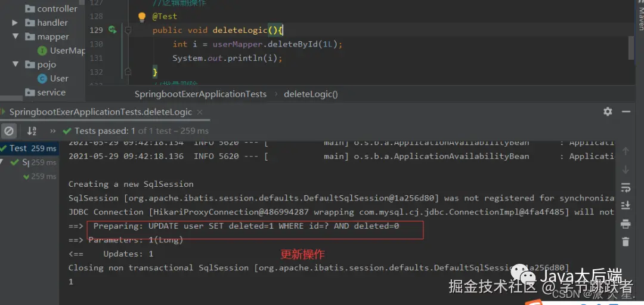644x305 pixels.
Task: Toggle the show ignored tests icon
Action: pos(8,131)
